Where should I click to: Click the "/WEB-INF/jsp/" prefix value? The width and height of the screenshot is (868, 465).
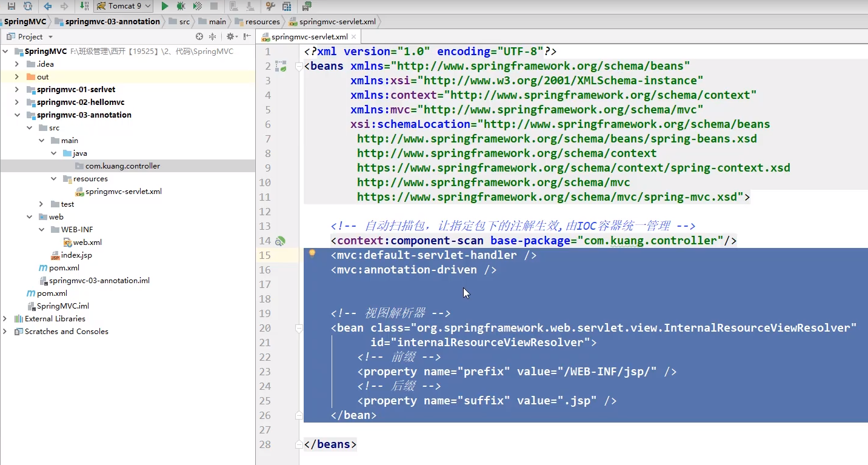tap(610, 372)
